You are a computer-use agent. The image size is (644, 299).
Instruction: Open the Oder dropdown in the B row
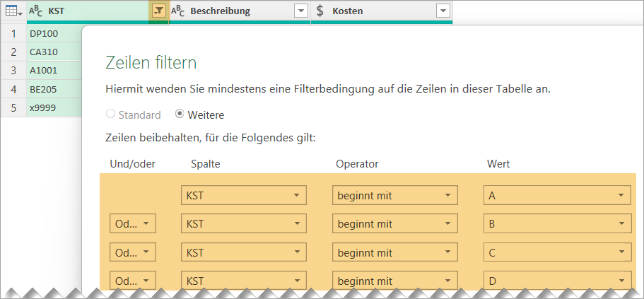133,223
